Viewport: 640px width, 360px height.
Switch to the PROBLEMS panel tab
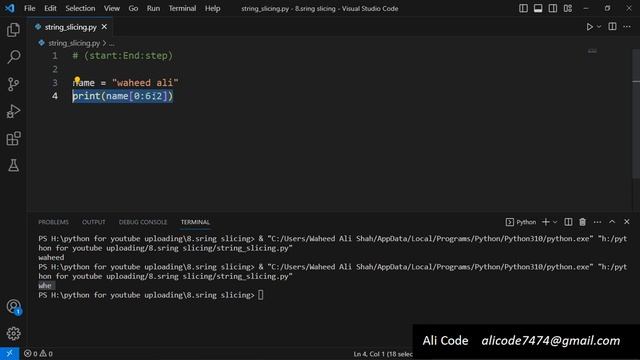pyautogui.click(x=53, y=222)
